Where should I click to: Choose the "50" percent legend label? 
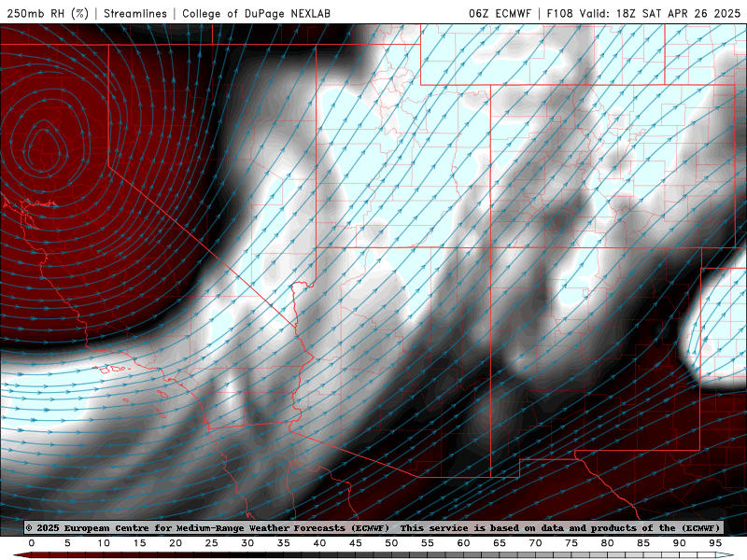pyautogui.click(x=391, y=543)
